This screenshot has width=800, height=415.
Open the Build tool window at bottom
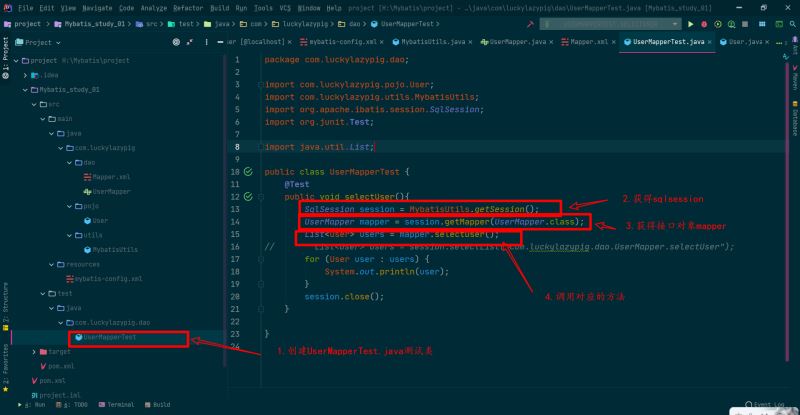point(158,405)
